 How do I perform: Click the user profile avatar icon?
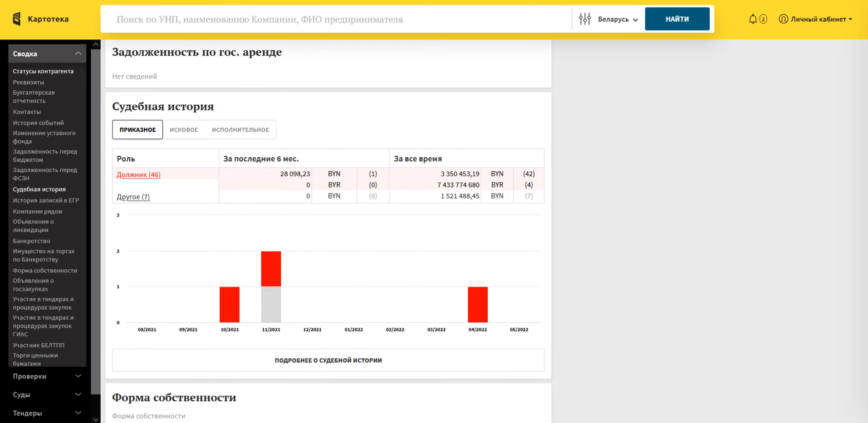coord(783,19)
